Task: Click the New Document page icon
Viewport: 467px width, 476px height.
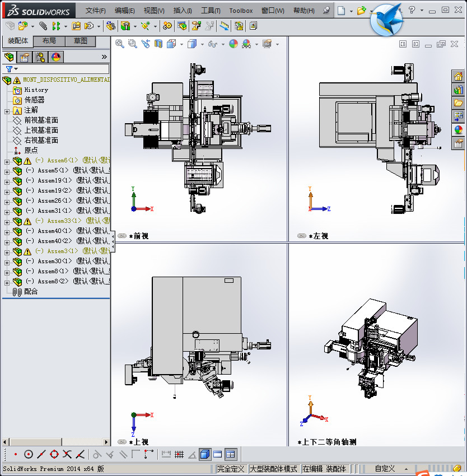Action: (341, 11)
